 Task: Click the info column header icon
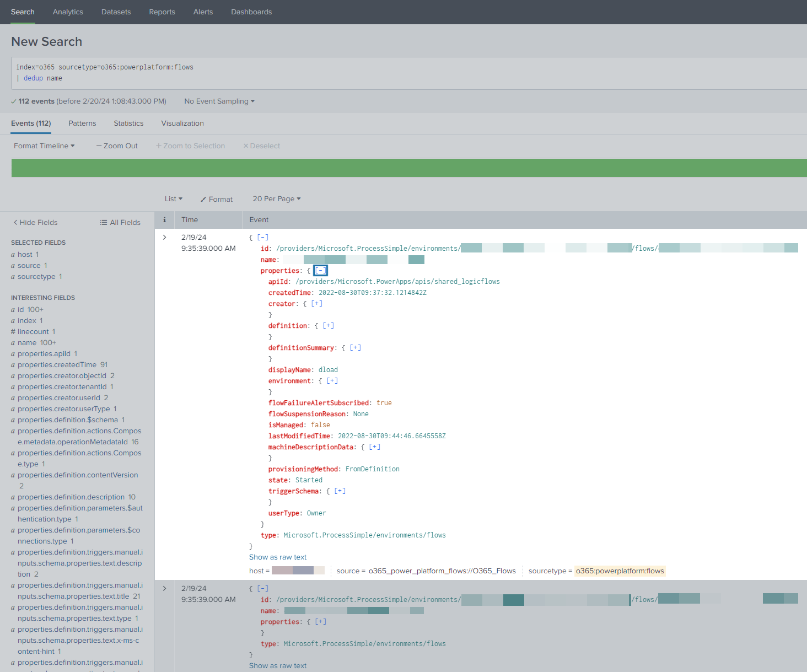[164, 220]
